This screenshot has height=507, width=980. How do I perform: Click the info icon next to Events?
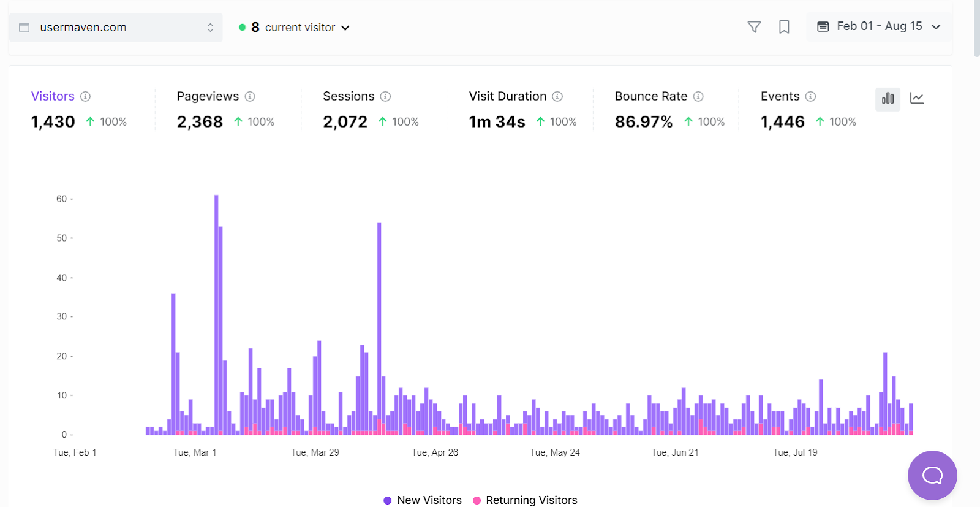point(810,96)
